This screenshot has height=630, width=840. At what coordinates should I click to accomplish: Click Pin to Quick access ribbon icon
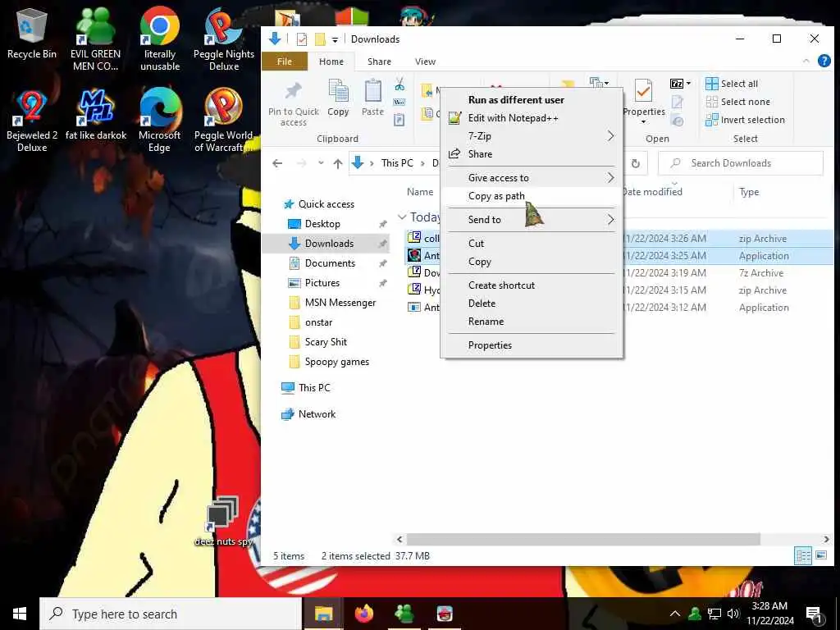[x=294, y=104]
